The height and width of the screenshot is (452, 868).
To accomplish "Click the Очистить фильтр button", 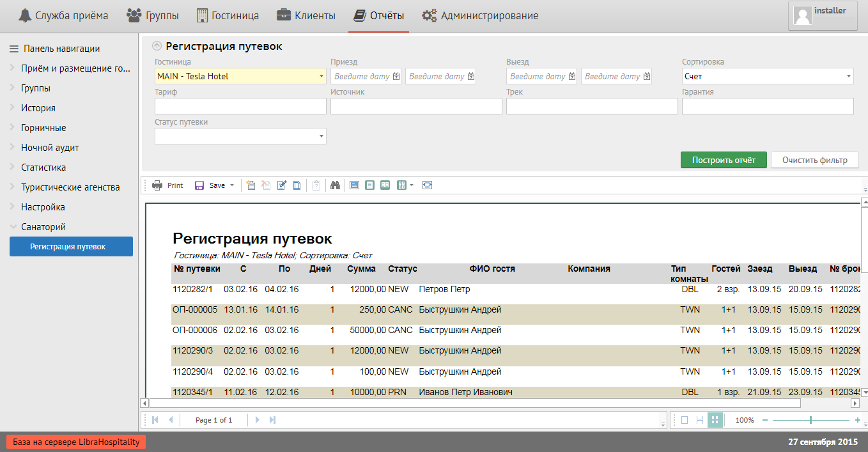I will point(814,160).
